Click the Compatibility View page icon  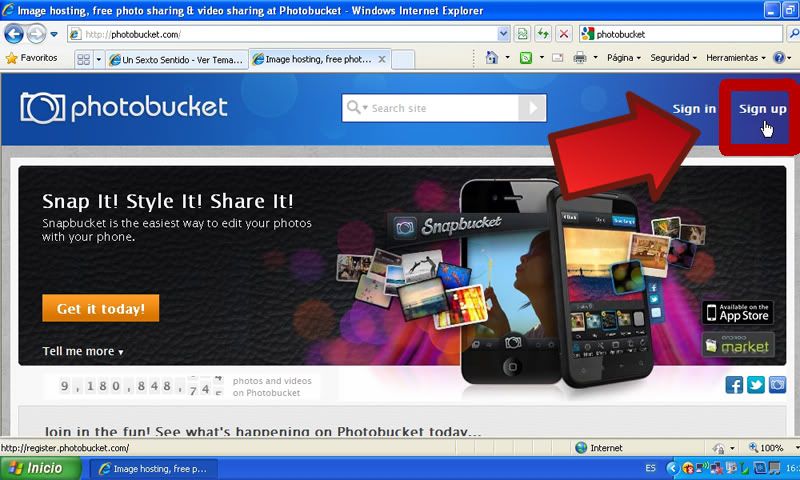522,34
